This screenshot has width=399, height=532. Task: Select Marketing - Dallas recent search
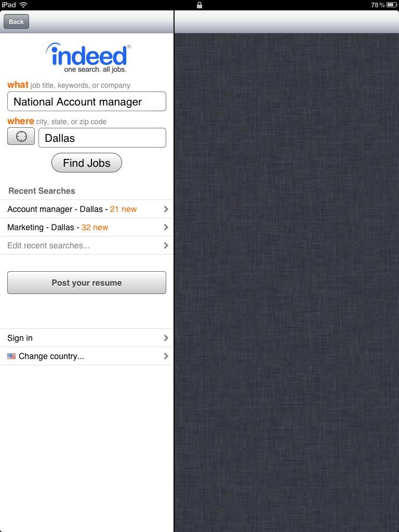[87, 228]
